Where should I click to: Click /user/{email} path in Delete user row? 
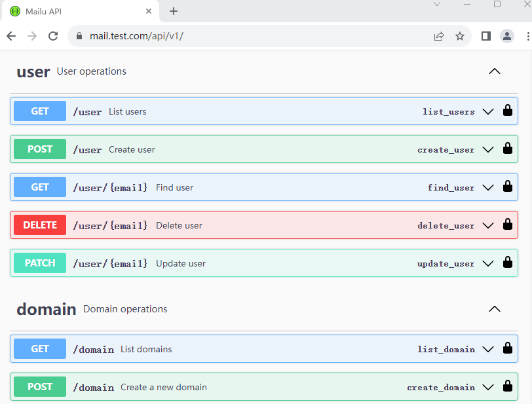click(x=110, y=226)
